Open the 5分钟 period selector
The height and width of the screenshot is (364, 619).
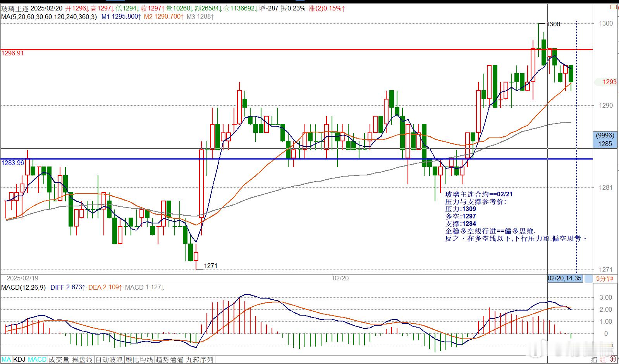604,278
